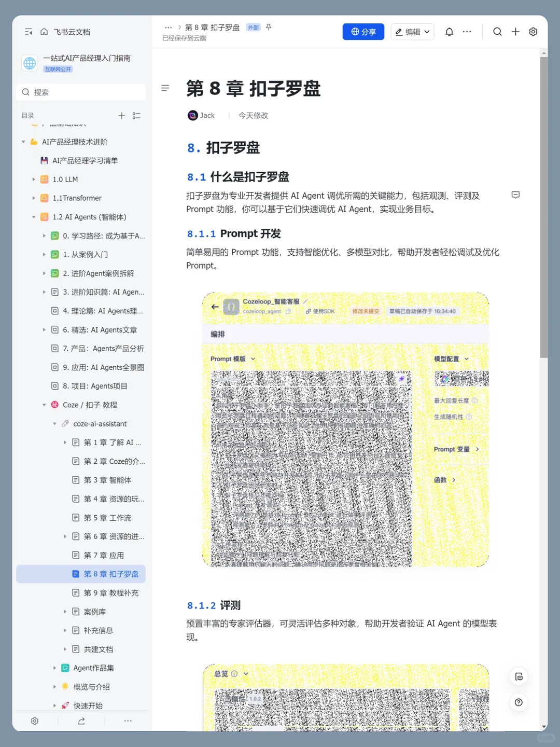
Task: Expand the 案例库 node arrow
Action: coord(65,612)
